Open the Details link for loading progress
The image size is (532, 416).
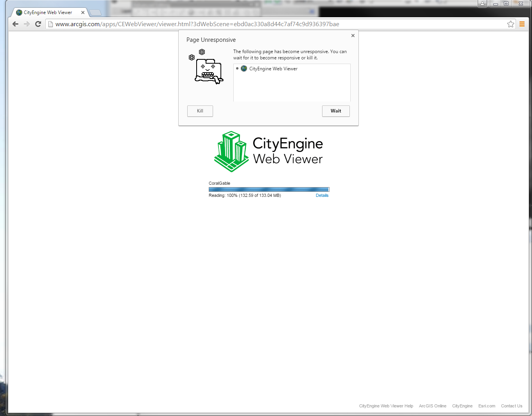pos(322,195)
